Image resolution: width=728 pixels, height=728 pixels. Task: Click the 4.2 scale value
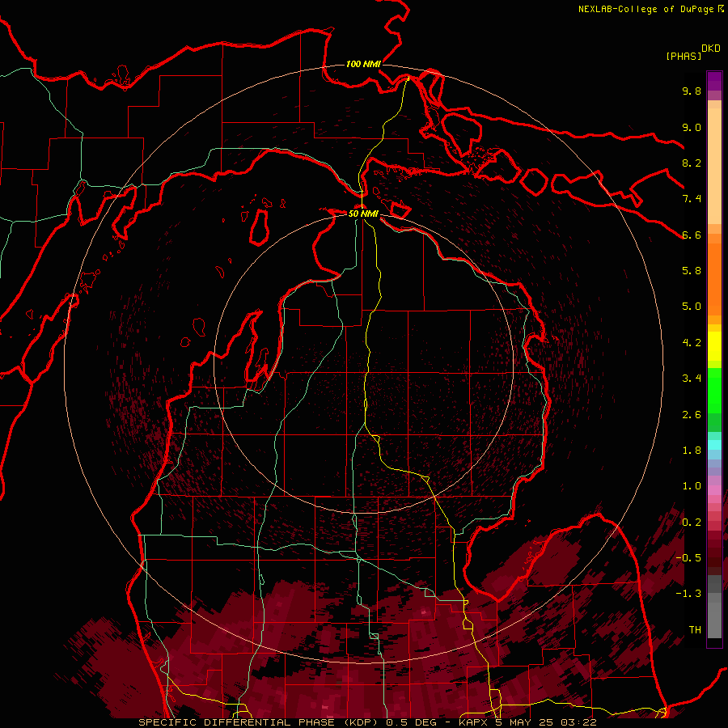692,343
